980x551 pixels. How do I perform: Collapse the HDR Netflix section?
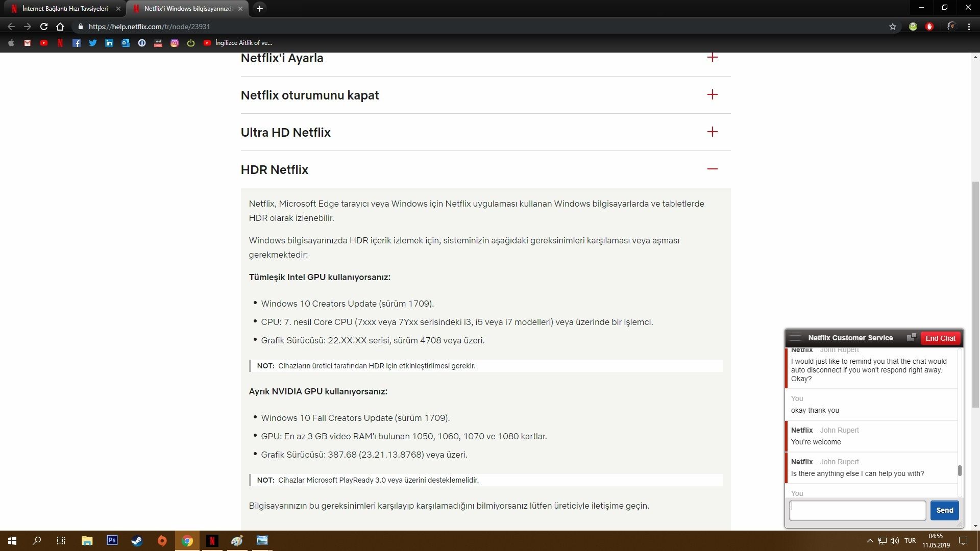712,169
